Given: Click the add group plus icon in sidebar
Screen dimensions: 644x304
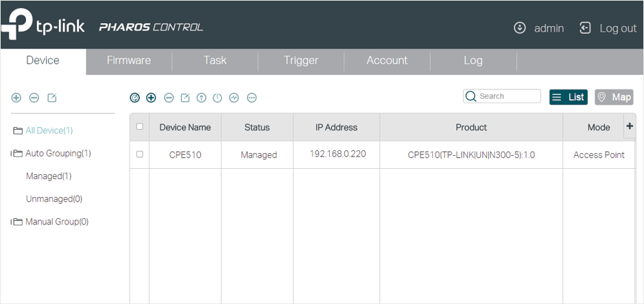Looking at the screenshot, I should pyautogui.click(x=16, y=97).
